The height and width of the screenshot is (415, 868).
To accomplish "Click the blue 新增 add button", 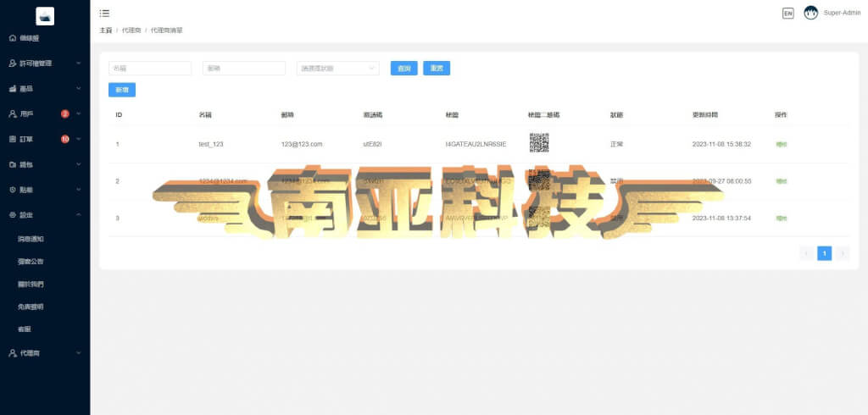I will (122, 90).
